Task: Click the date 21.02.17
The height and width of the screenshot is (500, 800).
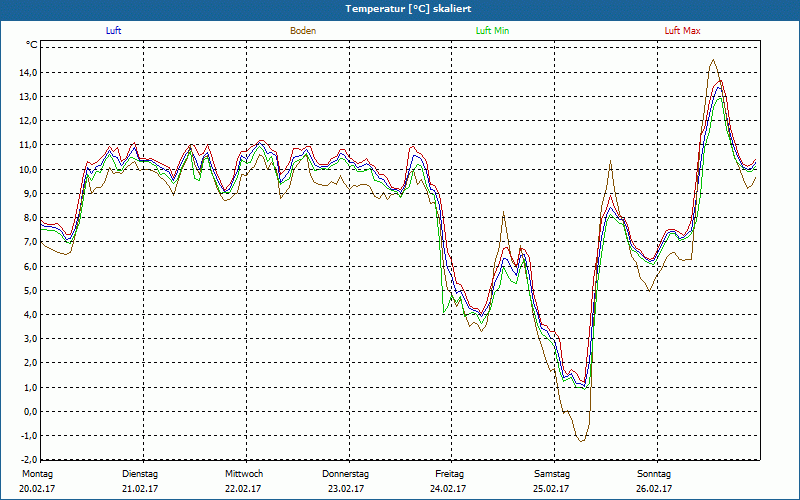Action: [140, 489]
